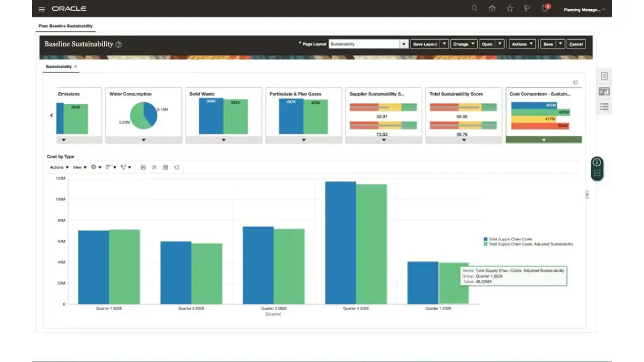This screenshot has width=644, height=362.
Task: Click the Save Layout button
Action: click(x=425, y=44)
